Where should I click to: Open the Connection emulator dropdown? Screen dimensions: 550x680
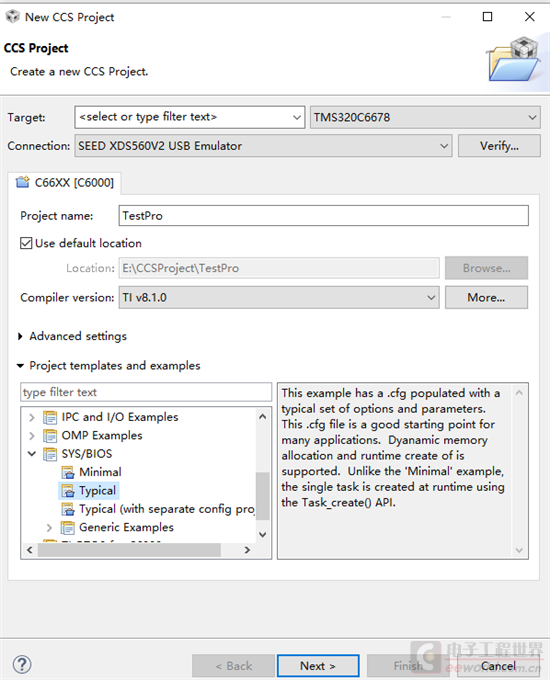coord(263,146)
